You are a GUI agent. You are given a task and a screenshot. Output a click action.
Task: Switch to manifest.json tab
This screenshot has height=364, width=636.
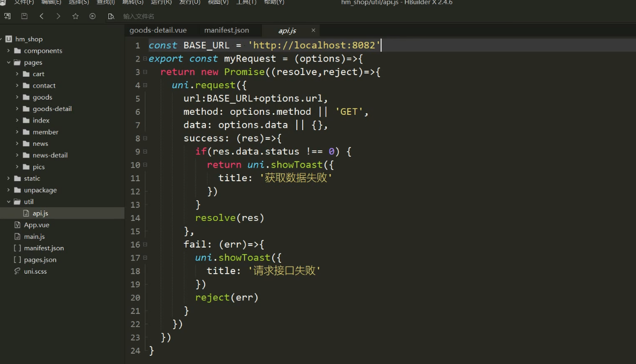tap(227, 30)
